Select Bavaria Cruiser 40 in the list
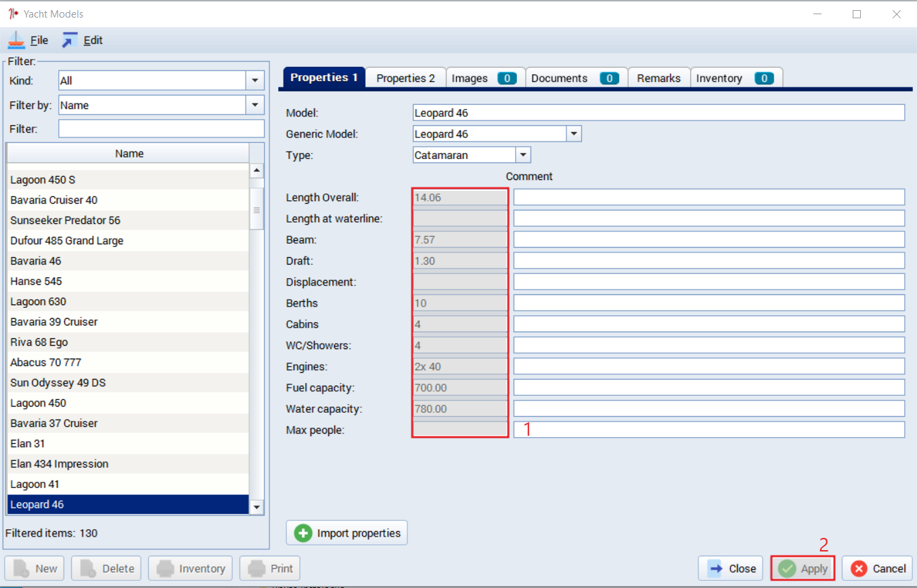The width and height of the screenshot is (917, 588). 128,200
